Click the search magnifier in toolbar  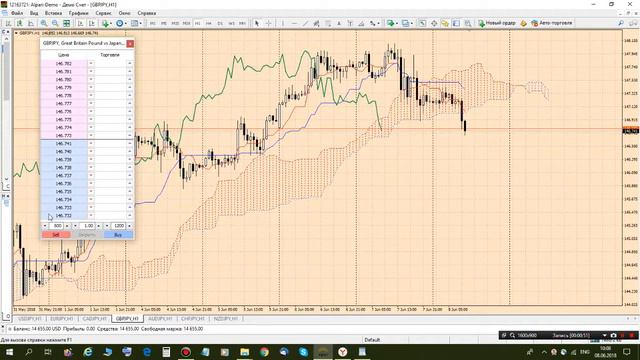(x=621, y=23)
